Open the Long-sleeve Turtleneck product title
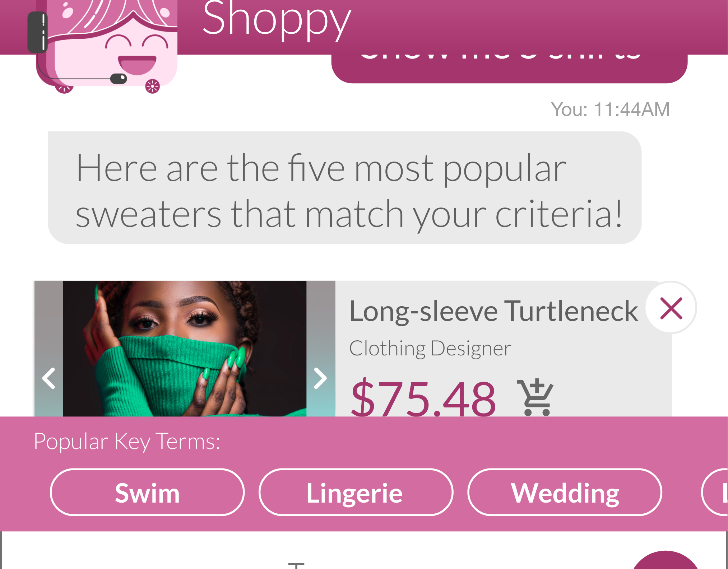 pos(493,311)
